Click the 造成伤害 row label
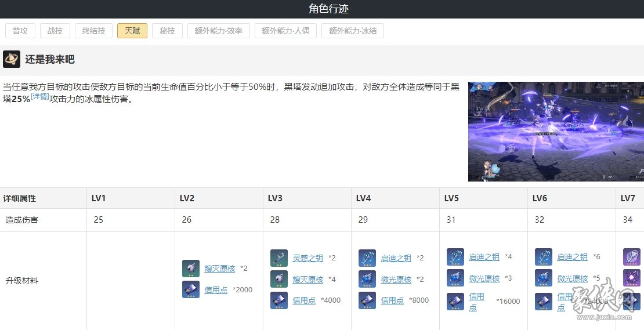This screenshot has height=330, width=644. [22, 220]
